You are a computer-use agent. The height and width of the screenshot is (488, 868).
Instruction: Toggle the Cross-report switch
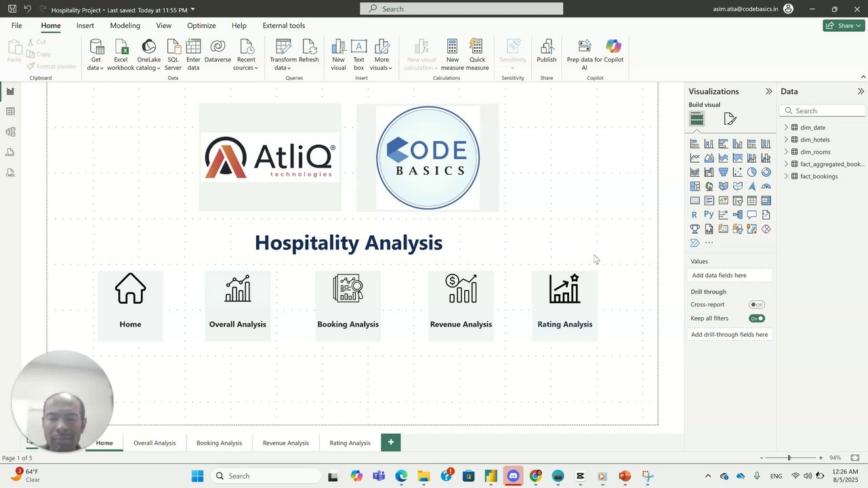757,304
